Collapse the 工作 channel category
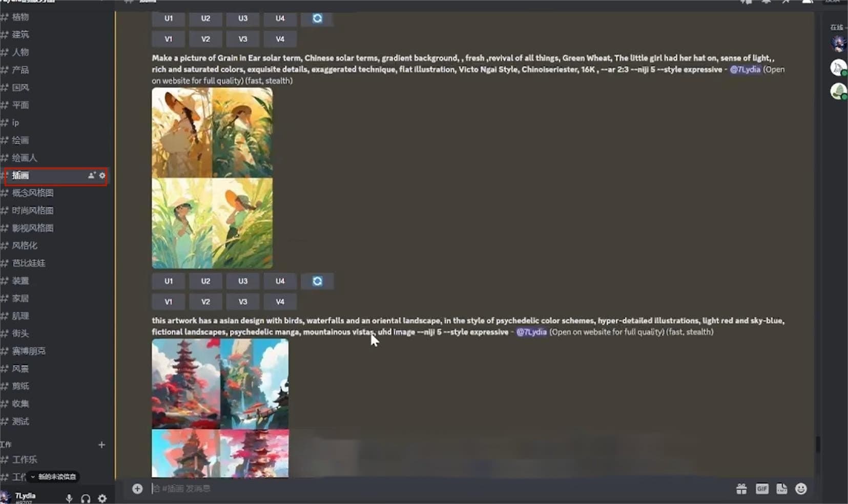Image resolution: width=848 pixels, height=504 pixels. coord(6,445)
